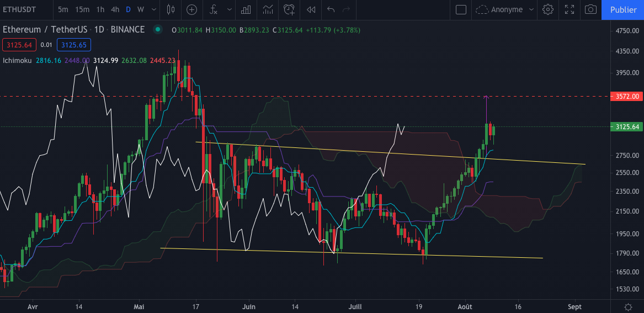644x313 pixels.
Task: Click the indicator templates icon
Action: [268, 9]
